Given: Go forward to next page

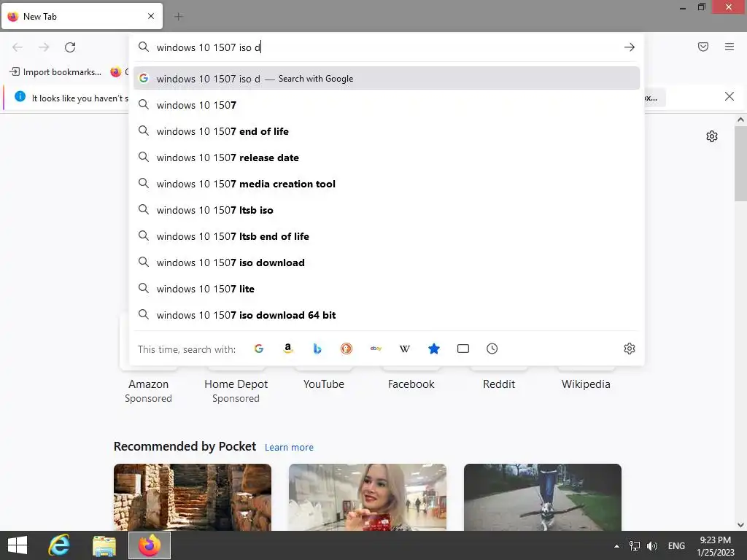Looking at the screenshot, I should (44, 47).
